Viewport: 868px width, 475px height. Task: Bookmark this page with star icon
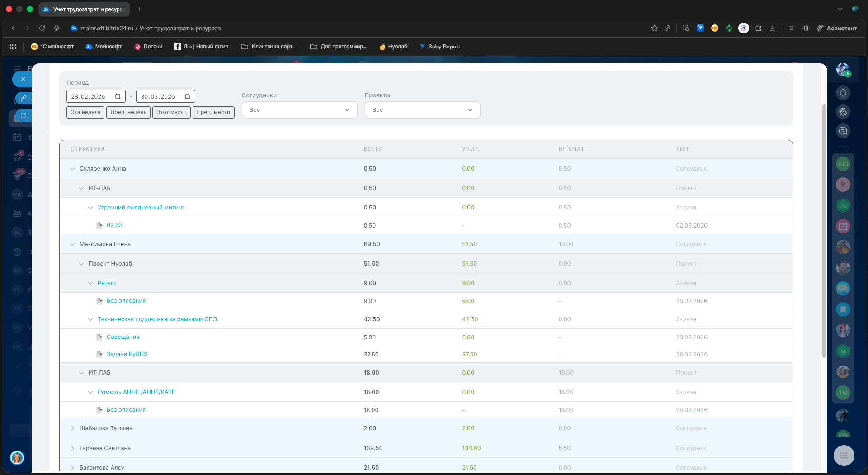(x=654, y=28)
